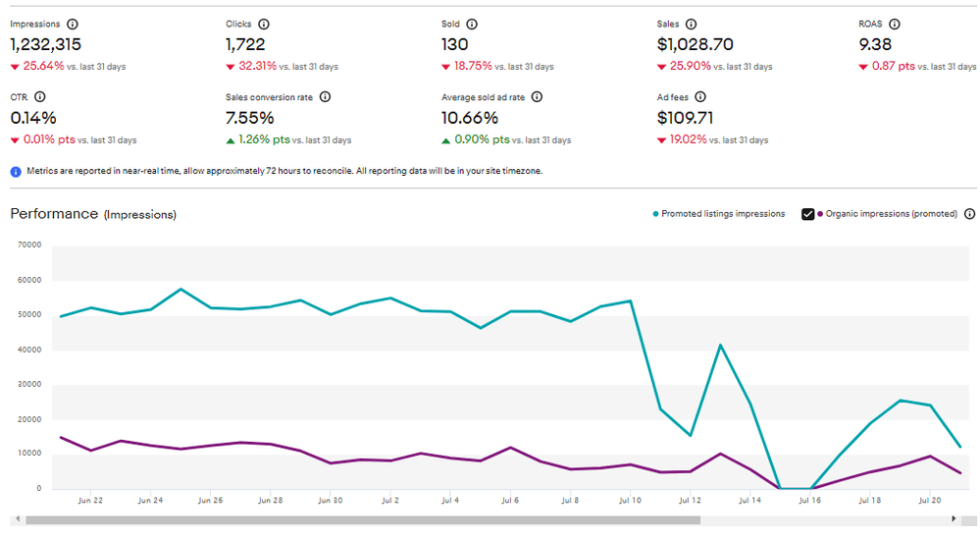Click the teal line peak above Jul 13
This screenshot has width=980, height=542.
pos(721,345)
